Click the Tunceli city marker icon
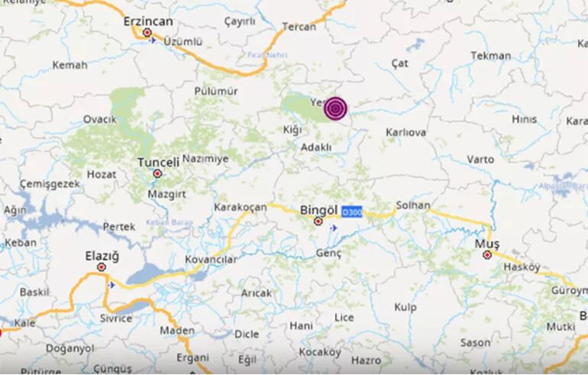 [x=157, y=173]
